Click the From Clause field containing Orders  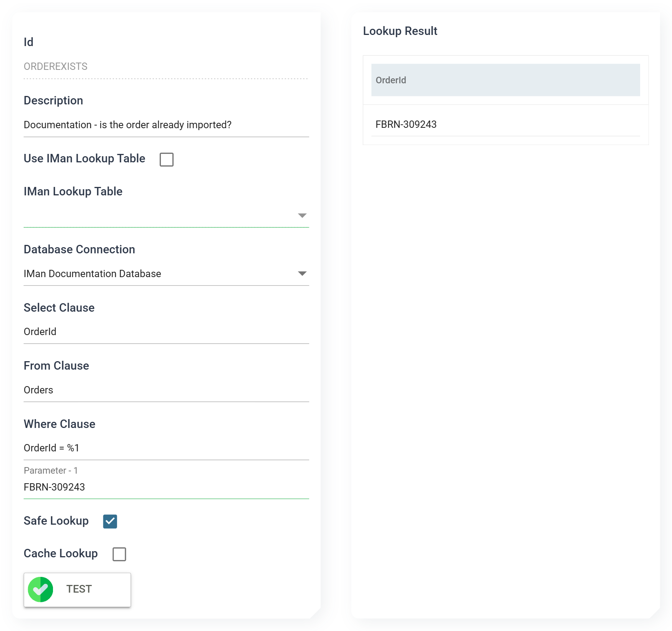click(x=166, y=390)
